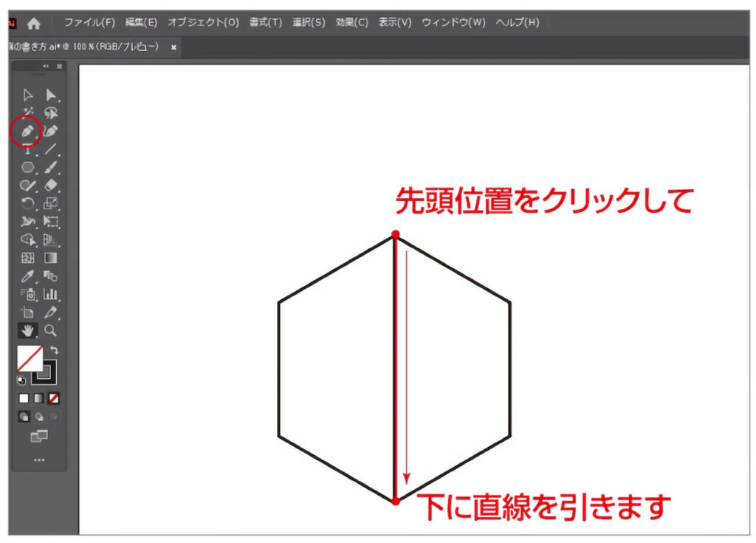756x543 pixels.
Task: Open the ウィンドウ(W) menu
Action: point(453,22)
